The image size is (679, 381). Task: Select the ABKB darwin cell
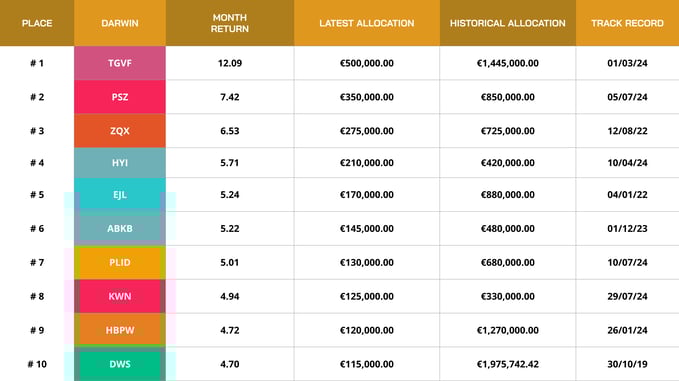pos(120,229)
